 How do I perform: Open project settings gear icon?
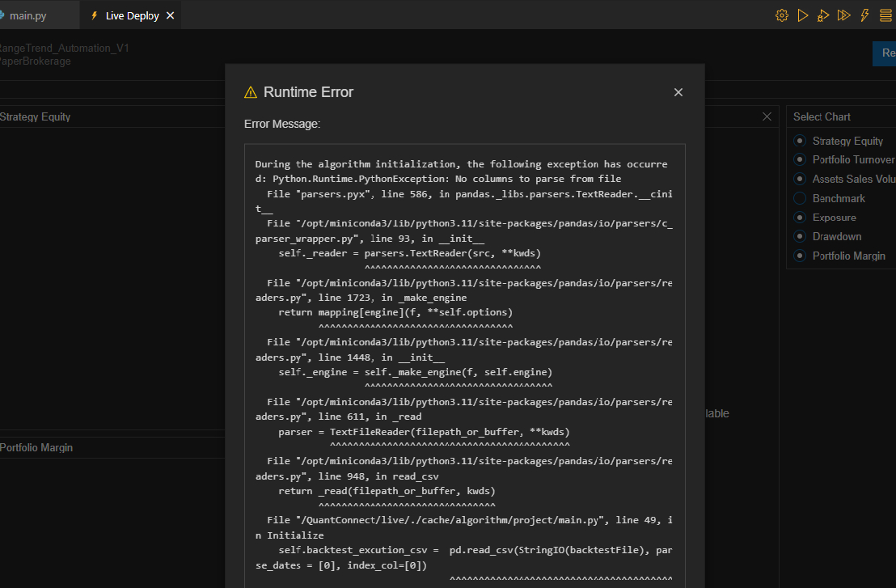tap(781, 15)
